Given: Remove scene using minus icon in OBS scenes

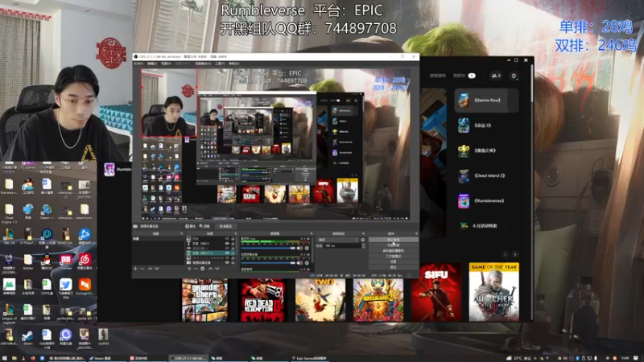Looking at the screenshot, I should (142, 269).
